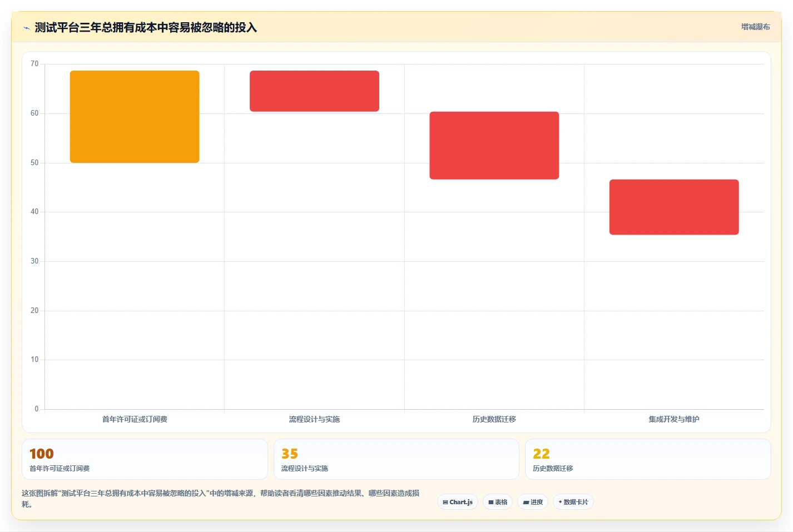The width and height of the screenshot is (793, 532).
Task: Click the chart title 测试平台三年总拥有成本中容易被忽略的投入
Action: coord(146,28)
